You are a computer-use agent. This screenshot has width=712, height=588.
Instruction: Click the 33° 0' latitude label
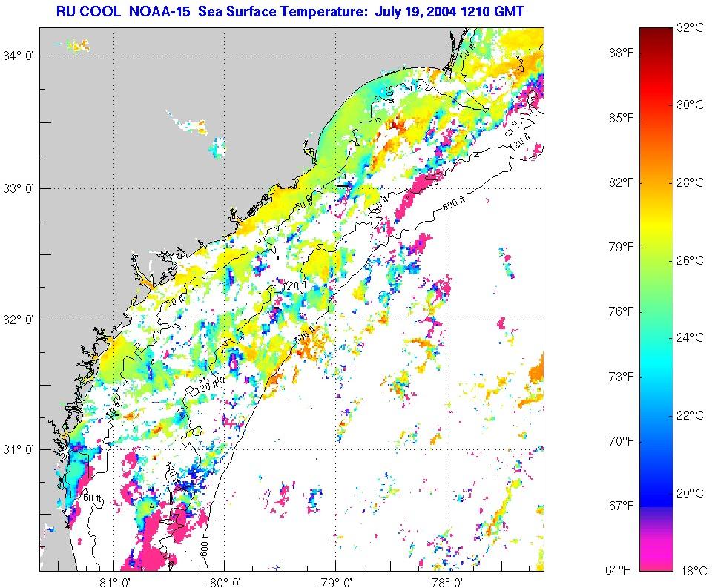click(18, 188)
